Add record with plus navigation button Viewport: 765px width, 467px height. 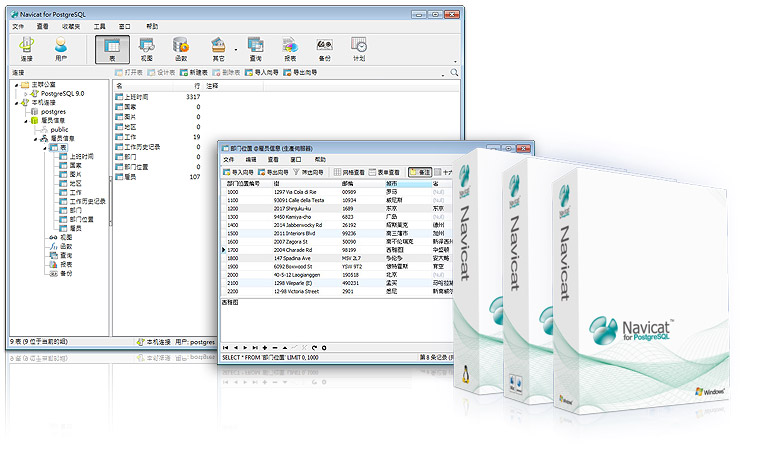(265, 348)
